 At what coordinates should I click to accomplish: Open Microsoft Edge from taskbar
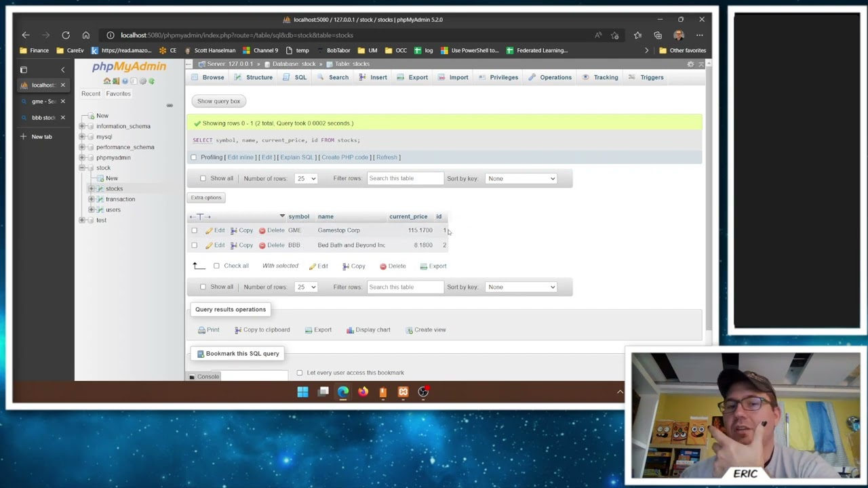coord(343,392)
